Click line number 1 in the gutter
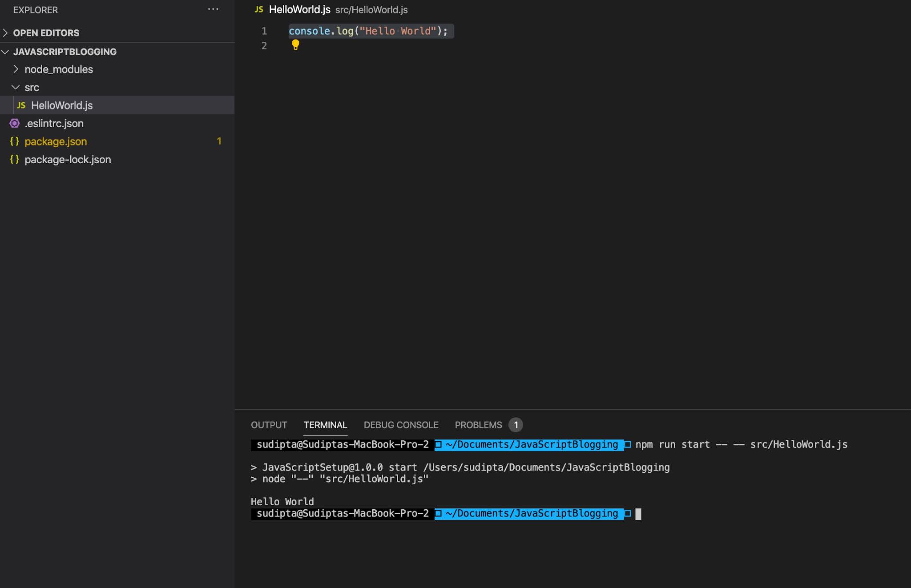 [x=264, y=31]
